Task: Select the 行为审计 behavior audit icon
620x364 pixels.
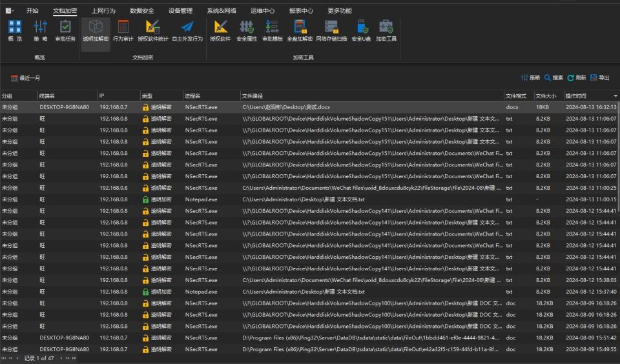Action: tap(123, 31)
